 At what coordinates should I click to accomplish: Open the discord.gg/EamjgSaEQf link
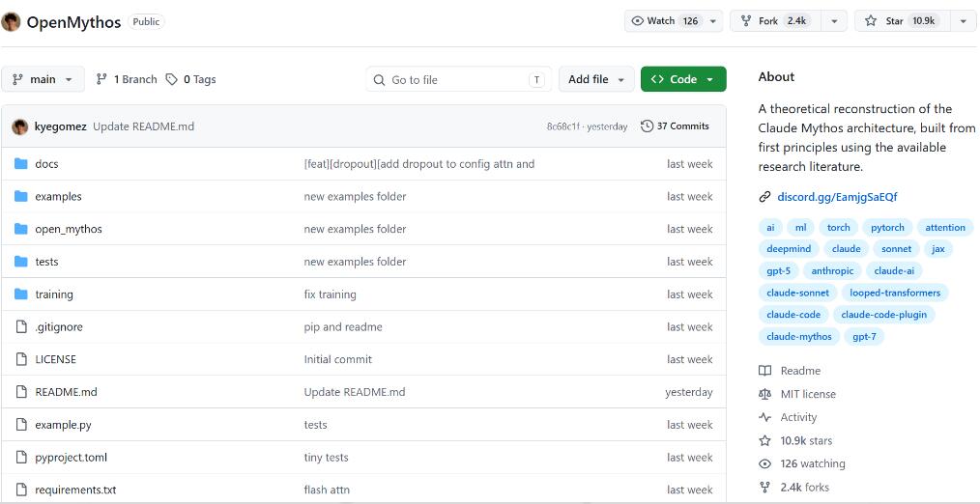coord(837,197)
